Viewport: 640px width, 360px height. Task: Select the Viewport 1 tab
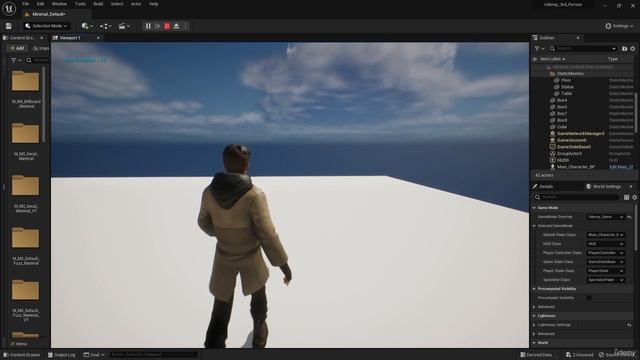click(x=69, y=38)
